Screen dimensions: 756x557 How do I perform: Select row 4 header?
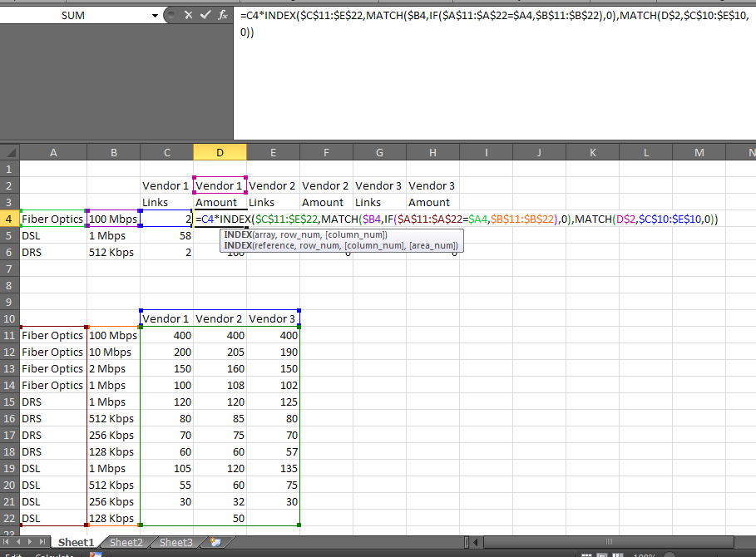pos(9,219)
